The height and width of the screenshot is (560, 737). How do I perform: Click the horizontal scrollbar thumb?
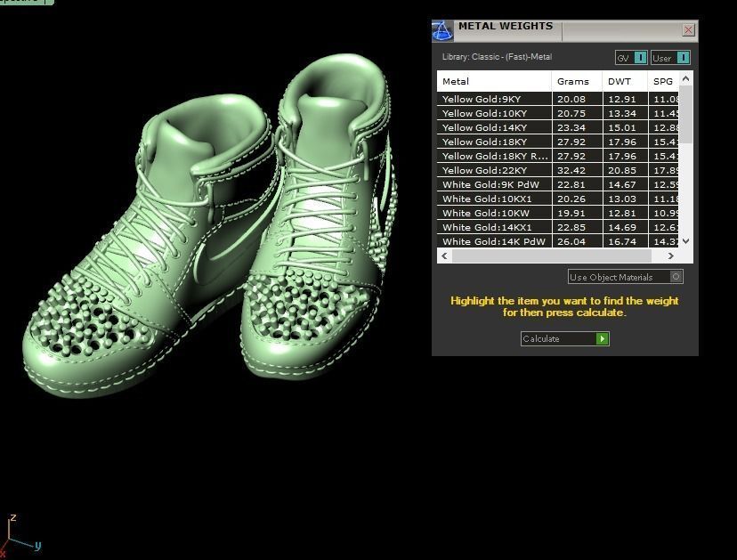(x=552, y=256)
